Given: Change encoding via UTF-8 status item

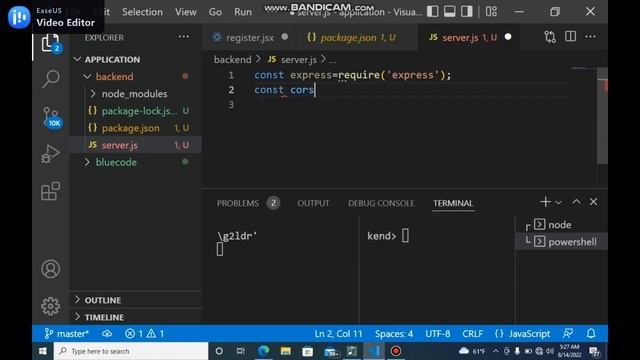Looking at the screenshot, I should pyautogui.click(x=438, y=333).
